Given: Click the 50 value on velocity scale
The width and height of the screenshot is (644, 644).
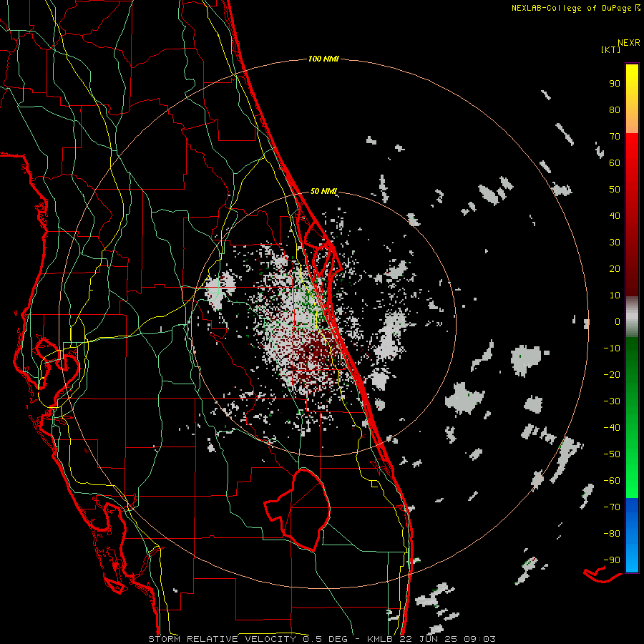Looking at the screenshot, I should tap(615, 190).
